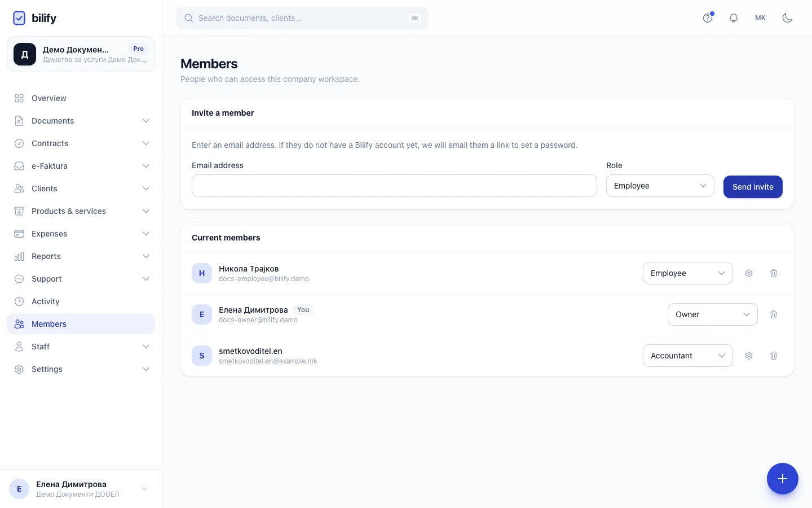Toggle dark mode moon icon

pyautogui.click(x=788, y=18)
